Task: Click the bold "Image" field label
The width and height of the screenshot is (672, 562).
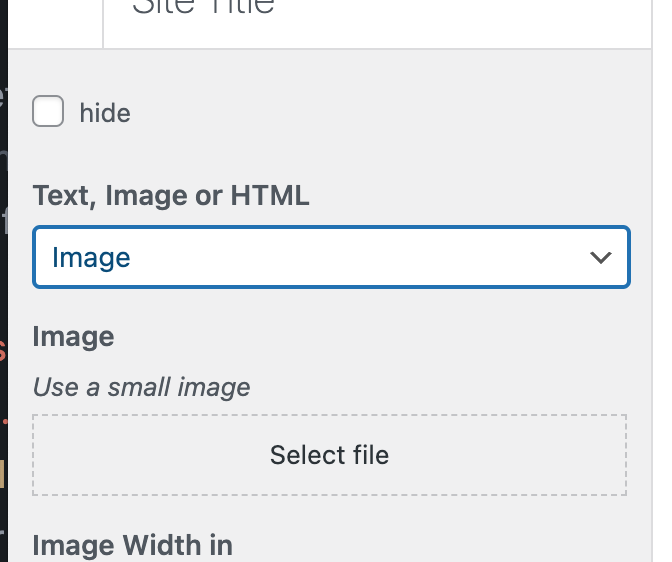Action: 73,336
